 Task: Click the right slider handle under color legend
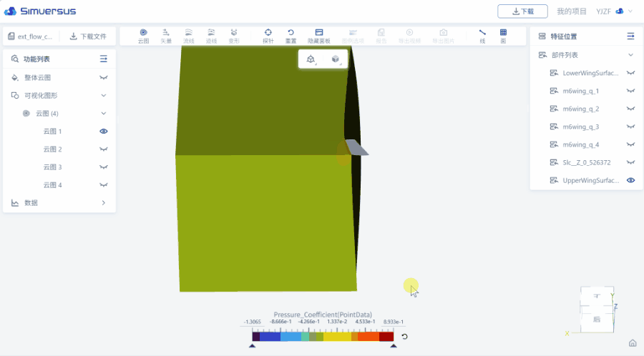(393, 346)
